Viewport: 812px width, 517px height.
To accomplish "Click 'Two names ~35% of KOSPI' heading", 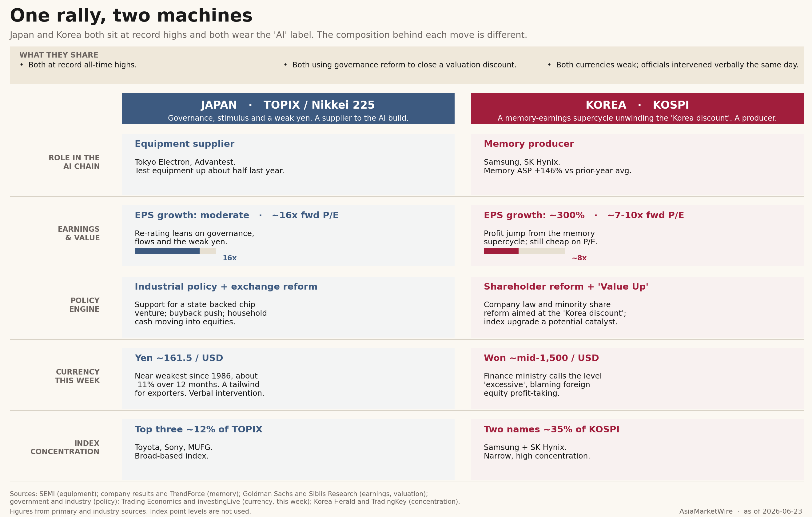I will tap(551, 429).
